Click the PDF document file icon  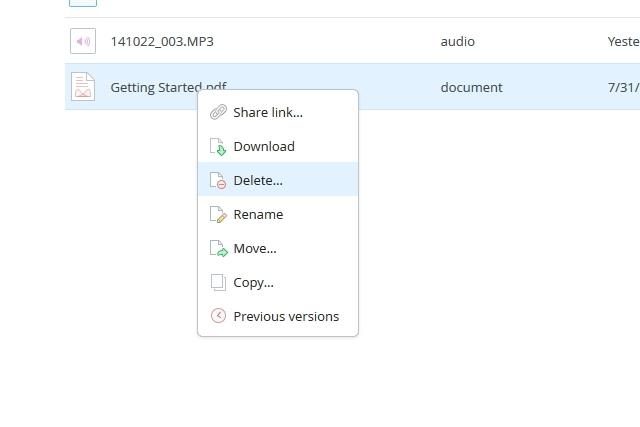point(83,87)
